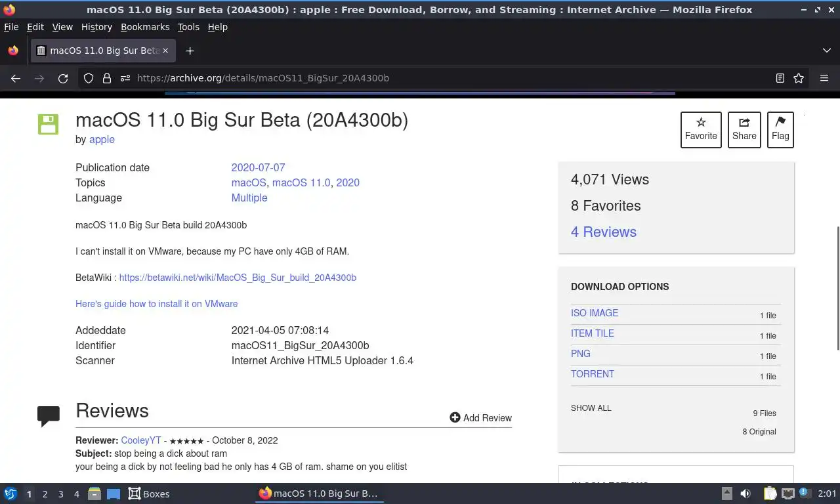Screen dimensions: 840x504
Task: Click the 2020 topic link
Action: pos(348,182)
